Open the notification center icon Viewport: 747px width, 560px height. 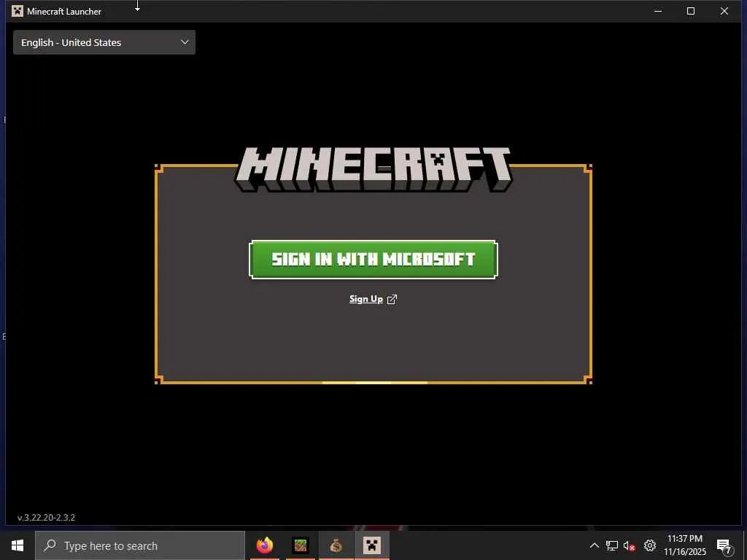point(724,546)
